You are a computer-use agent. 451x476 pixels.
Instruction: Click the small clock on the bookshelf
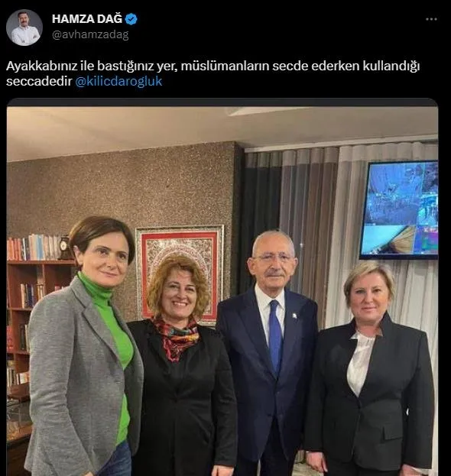(64, 248)
